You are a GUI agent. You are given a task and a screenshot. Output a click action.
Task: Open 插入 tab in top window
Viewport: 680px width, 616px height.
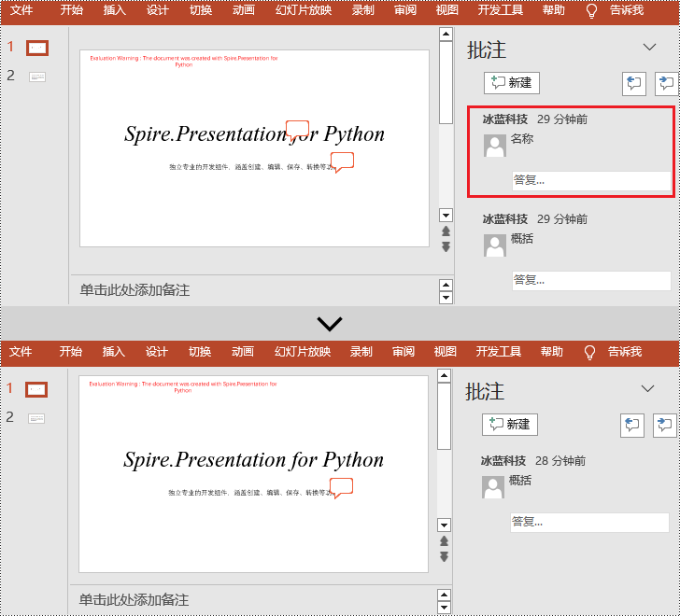coord(115,9)
